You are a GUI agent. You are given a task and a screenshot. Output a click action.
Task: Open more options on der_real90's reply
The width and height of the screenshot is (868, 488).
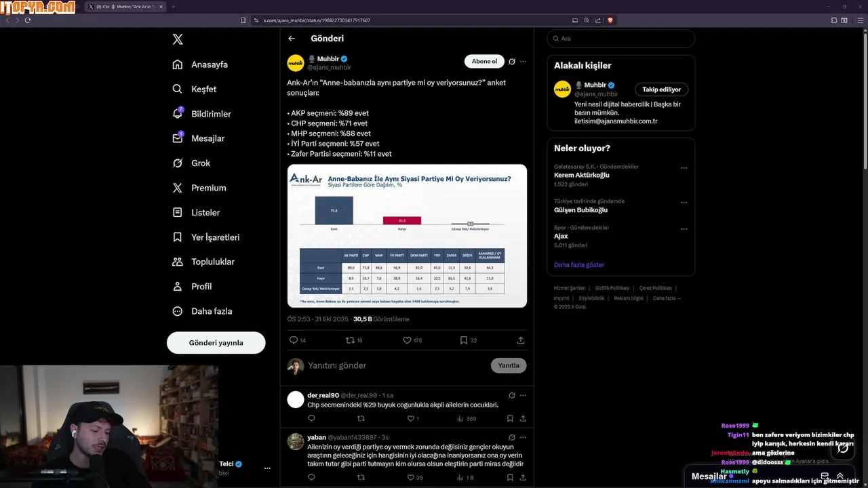[x=523, y=395]
